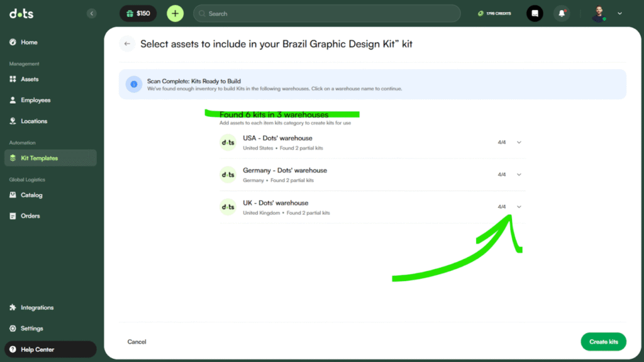Expand the UK - Dots' warehouse chevron

point(519,207)
